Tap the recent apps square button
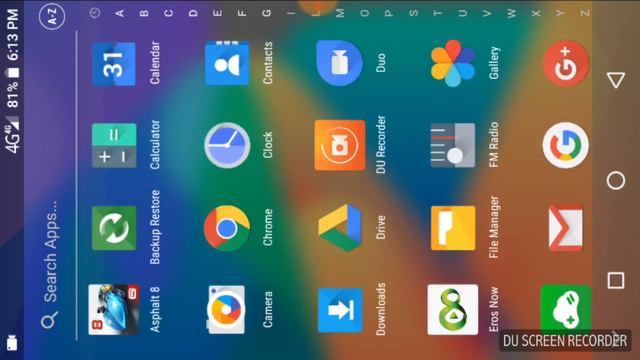Viewport: 640px width, 360px height. tap(616, 280)
